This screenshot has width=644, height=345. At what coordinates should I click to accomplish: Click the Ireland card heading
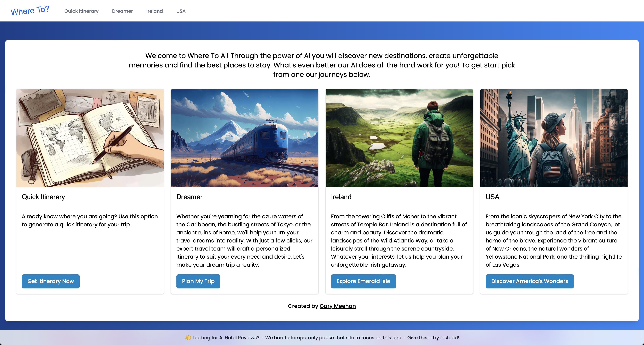point(341,197)
